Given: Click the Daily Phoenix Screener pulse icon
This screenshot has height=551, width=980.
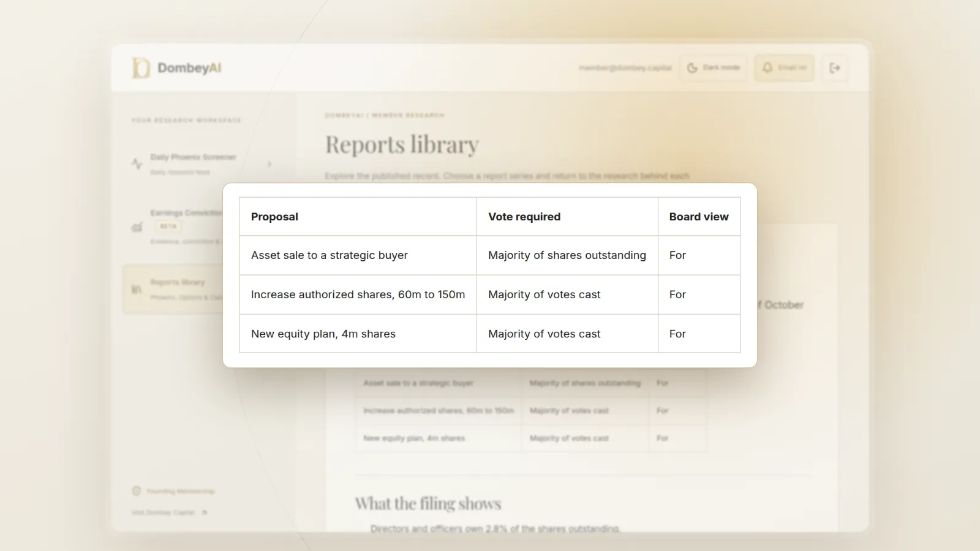Looking at the screenshot, I should point(137,163).
